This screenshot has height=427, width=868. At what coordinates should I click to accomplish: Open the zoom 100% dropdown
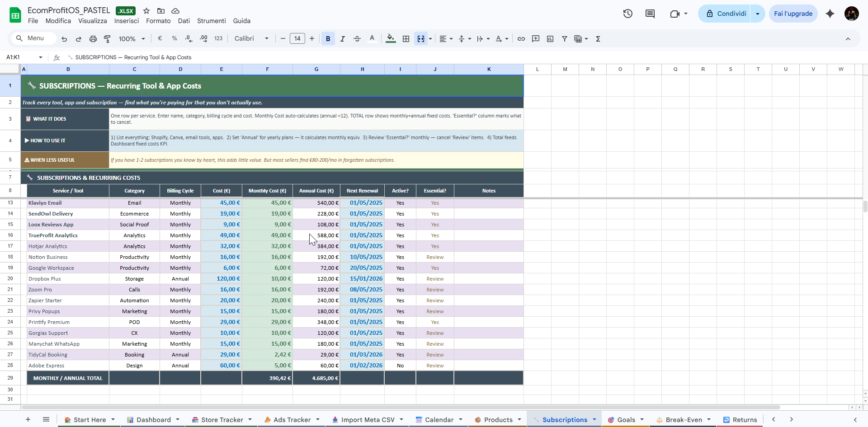click(132, 39)
